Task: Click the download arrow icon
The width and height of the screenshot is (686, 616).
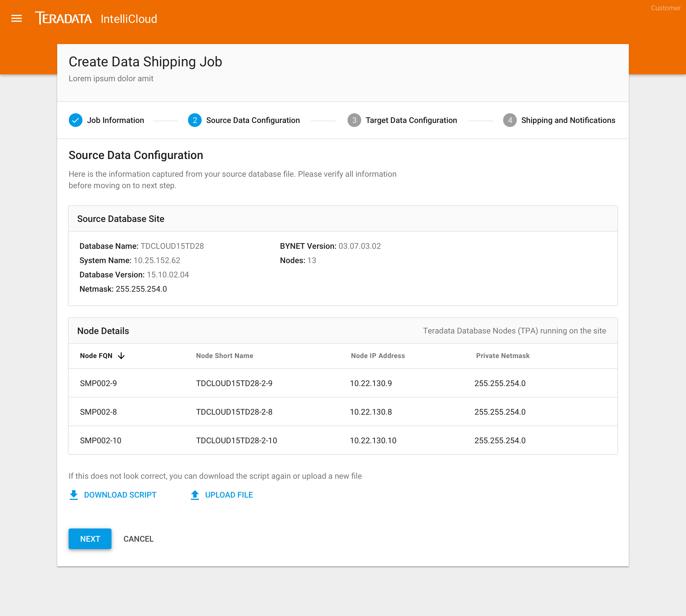Action: 74,495
